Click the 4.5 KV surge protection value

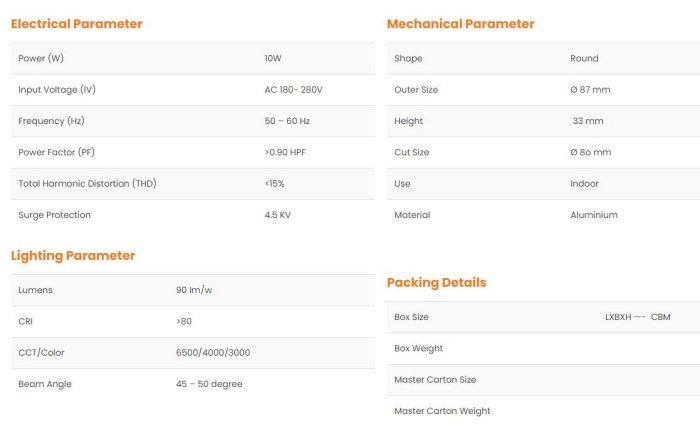pyautogui.click(x=278, y=215)
